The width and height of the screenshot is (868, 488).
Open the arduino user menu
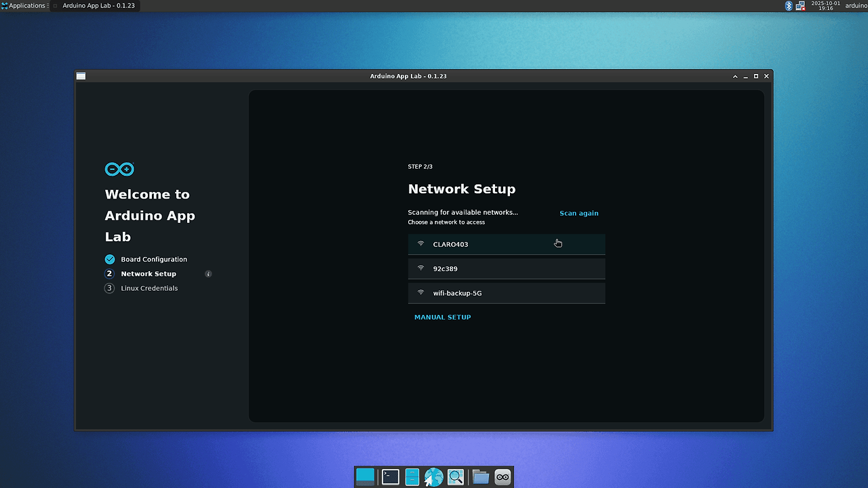click(x=856, y=5)
